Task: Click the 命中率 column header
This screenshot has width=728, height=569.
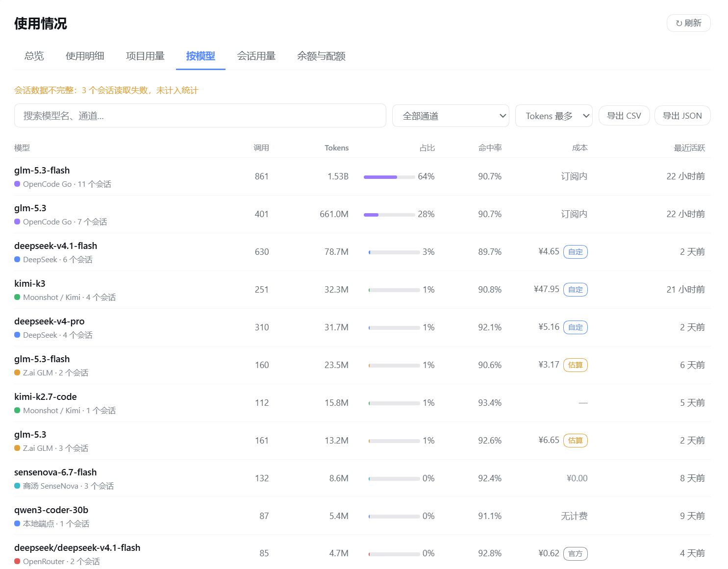Action: [490, 148]
